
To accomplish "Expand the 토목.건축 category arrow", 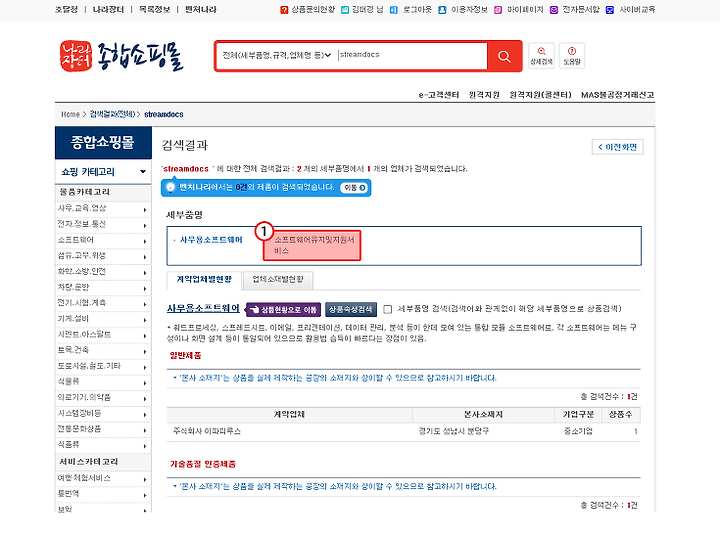I will pyautogui.click(x=145, y=351).
